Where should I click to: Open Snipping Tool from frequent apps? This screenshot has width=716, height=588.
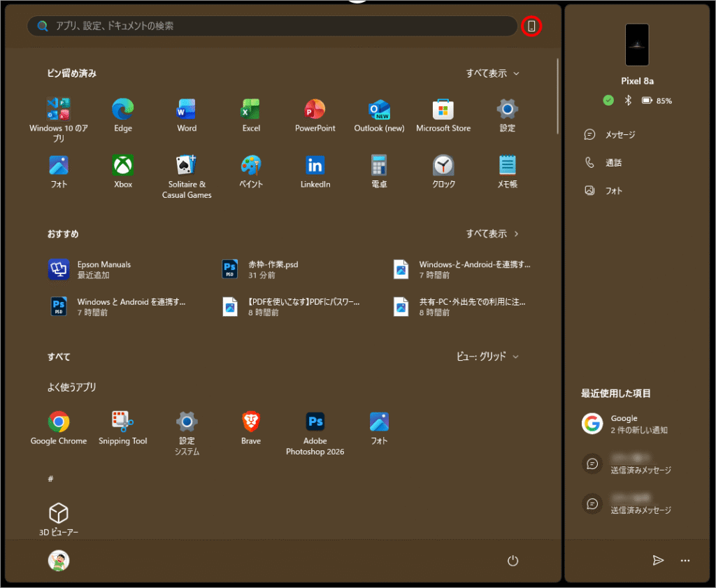point(122,422)
